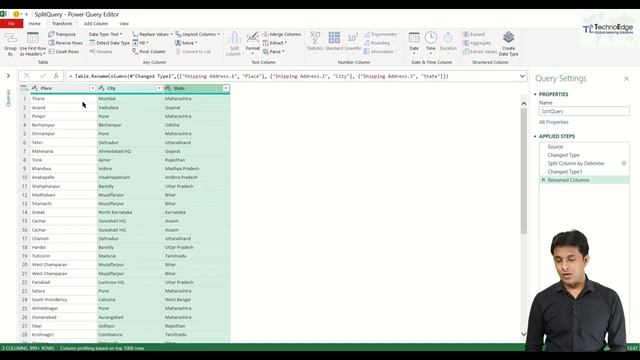The width and height of the screenshot is (640, 360).
Task: Switch to the Home tab
Action: coord(35,24)
